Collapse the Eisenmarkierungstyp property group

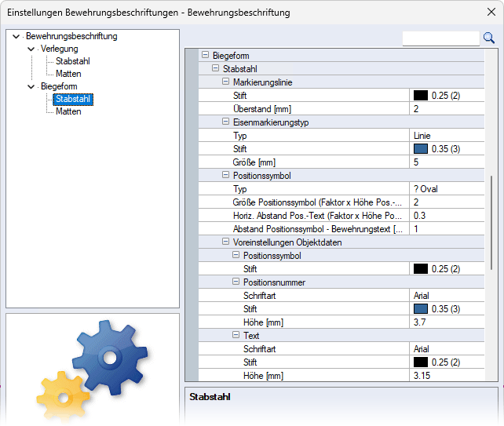(x=226, y=122)
